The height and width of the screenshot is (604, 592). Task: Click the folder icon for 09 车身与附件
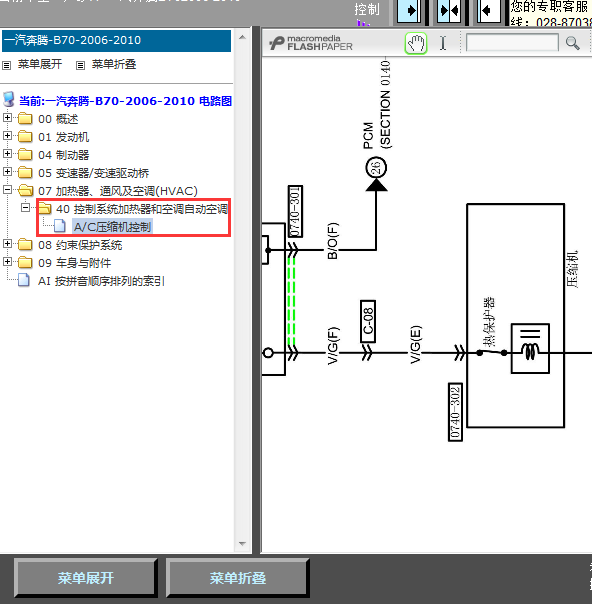click(x=25, y=262)
